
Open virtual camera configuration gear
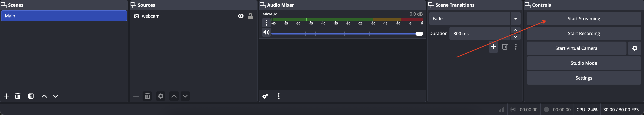(634, 48)
